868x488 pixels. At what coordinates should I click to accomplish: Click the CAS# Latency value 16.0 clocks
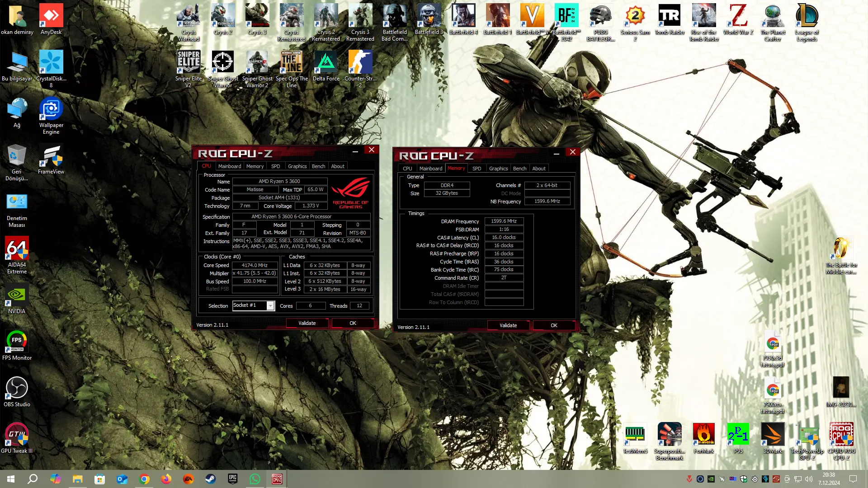pos(504,238)
